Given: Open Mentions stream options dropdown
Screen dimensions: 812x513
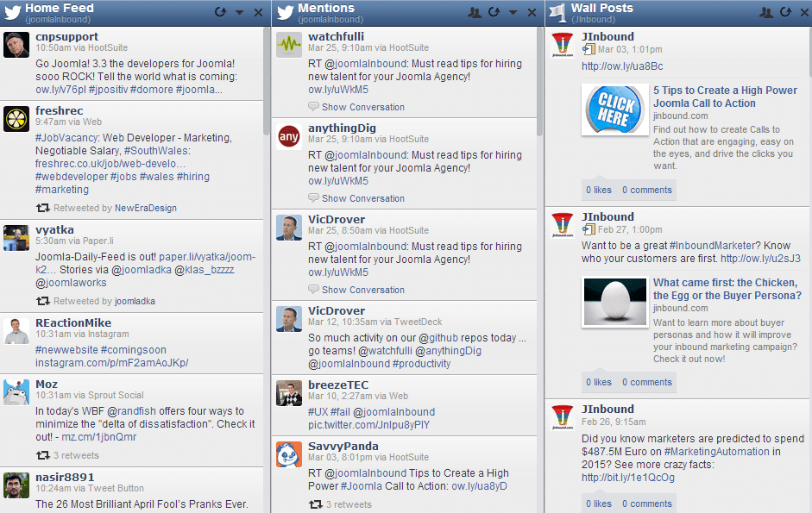Looking at the screenshot, I should (x=513, y=12).
